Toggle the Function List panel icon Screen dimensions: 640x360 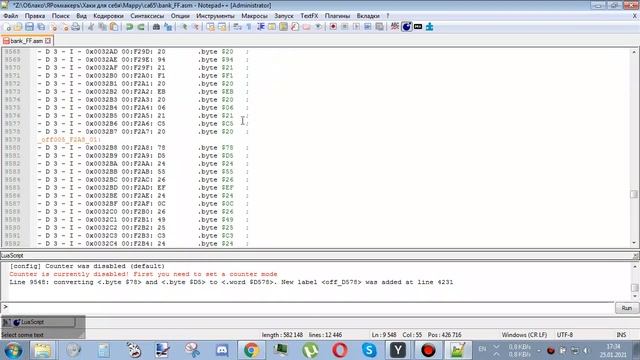click(x=295, y=27)
